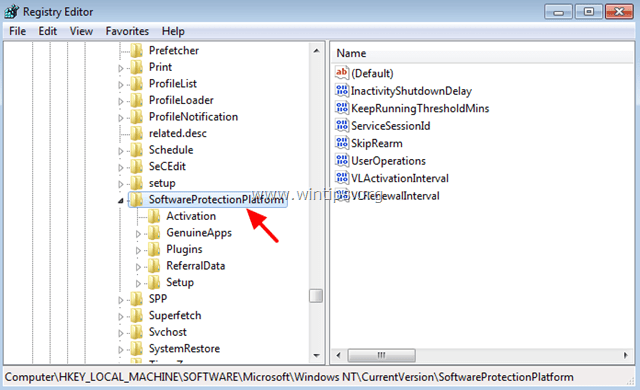Select the Prefetcher tree item label
This screenshot has height=390, width=640.
(x=174, y=51)
